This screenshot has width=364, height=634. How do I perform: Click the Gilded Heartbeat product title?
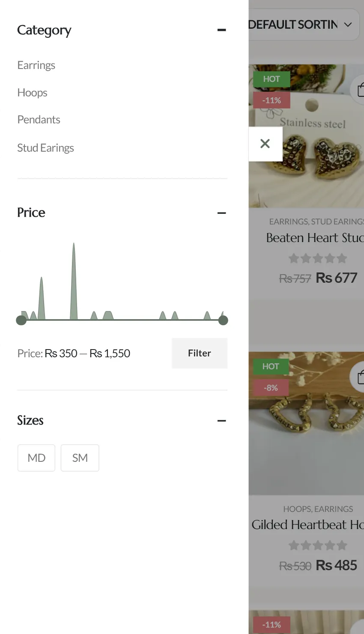tap(307, 525)
